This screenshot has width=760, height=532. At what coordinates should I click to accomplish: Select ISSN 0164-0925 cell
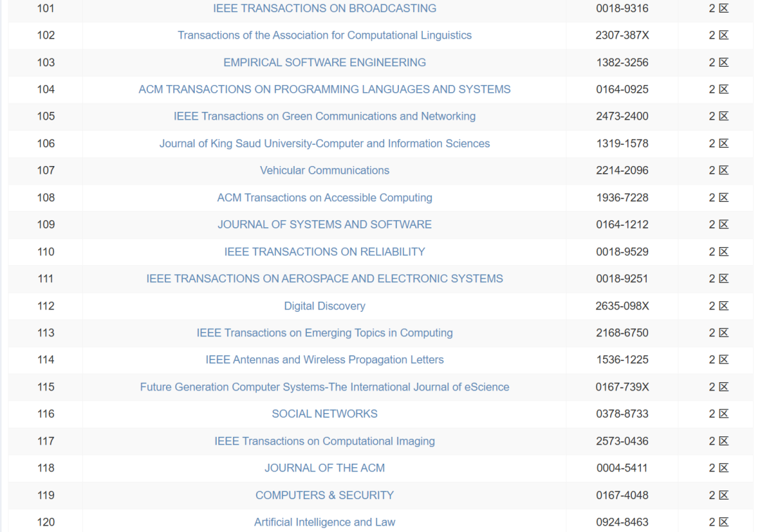point(622,89)
